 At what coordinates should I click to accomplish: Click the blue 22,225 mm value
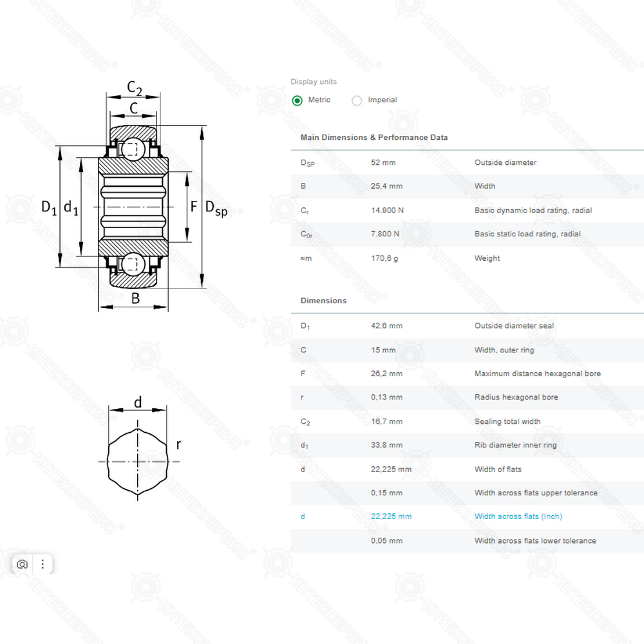[x=391, y=516]
